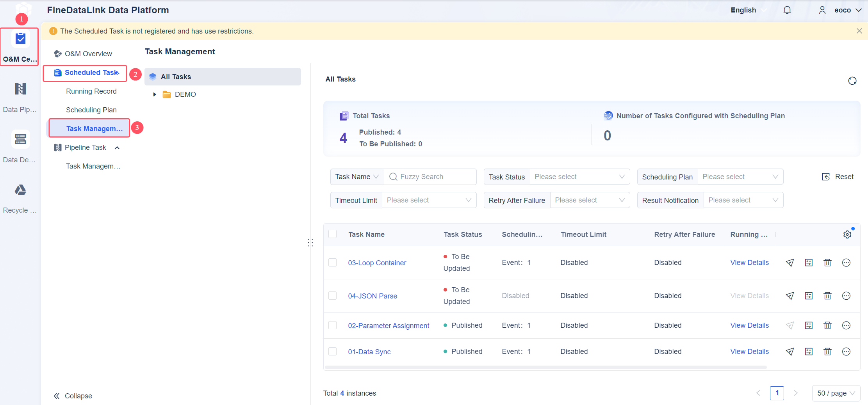Click the Reset filters button

838,177
